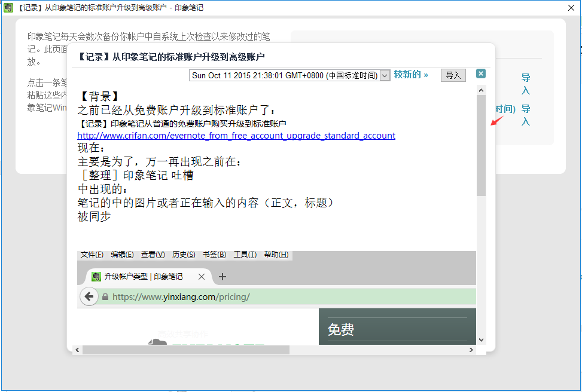Viewport: 582px width, 392px height.
Task: Click scroll up arrow of note preview
Action: [x=481, y=90]
